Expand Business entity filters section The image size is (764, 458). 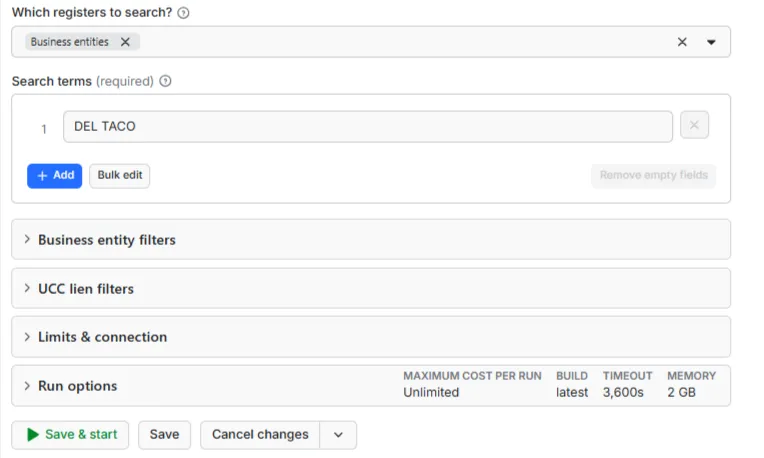[371, 240]
